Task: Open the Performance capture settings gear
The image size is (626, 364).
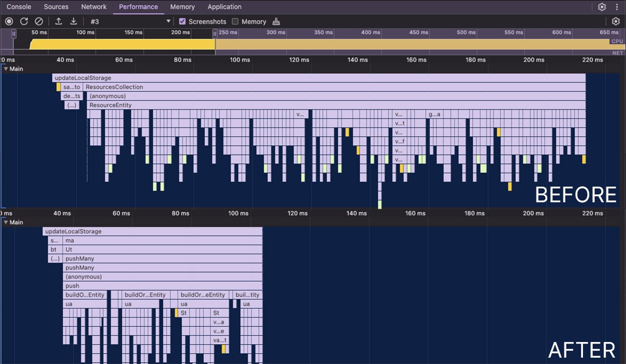Action: [616, 21]
